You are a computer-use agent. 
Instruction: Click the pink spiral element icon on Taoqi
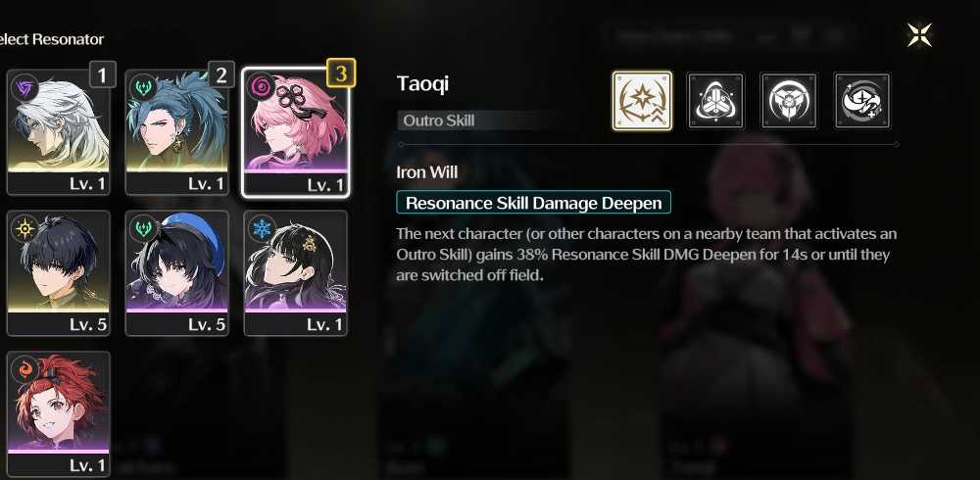coord(262,85)
